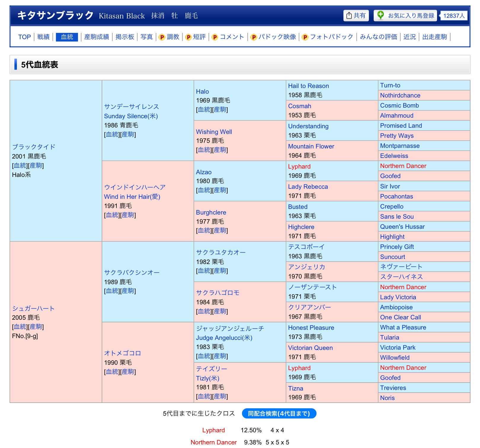Screen dimensions: 480x448
Task: Open ウインドインハーヘア horse link
Action: pos(135,187)
